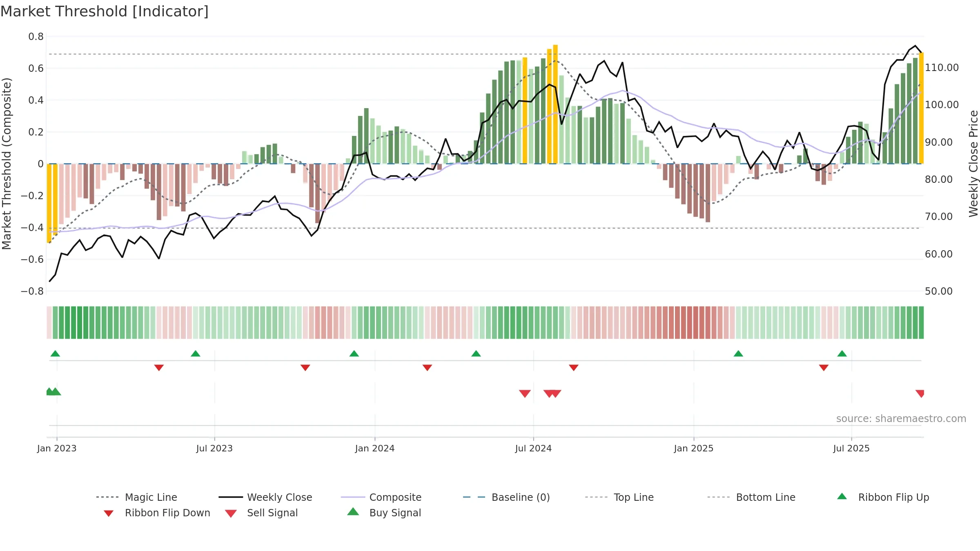Click the gold bar at the latest week
980x551 pixels.
tap(921, 108)
